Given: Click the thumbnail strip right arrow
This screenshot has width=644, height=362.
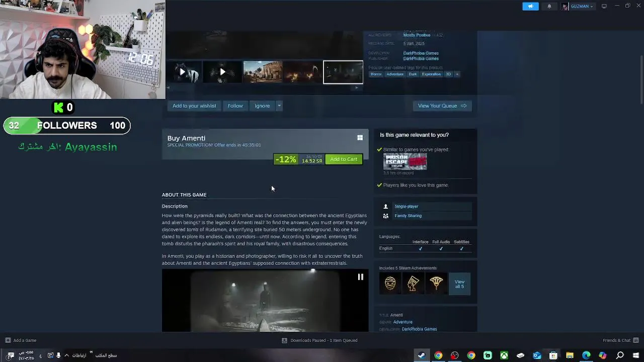Looking at the screenshot, I should [357, 87].
